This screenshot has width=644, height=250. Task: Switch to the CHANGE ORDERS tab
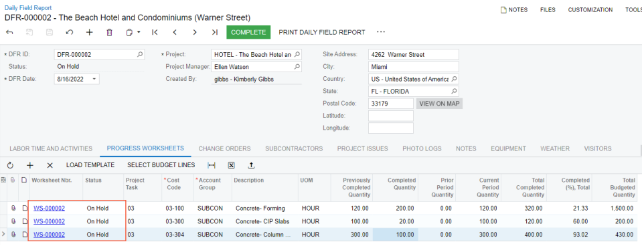225,149
